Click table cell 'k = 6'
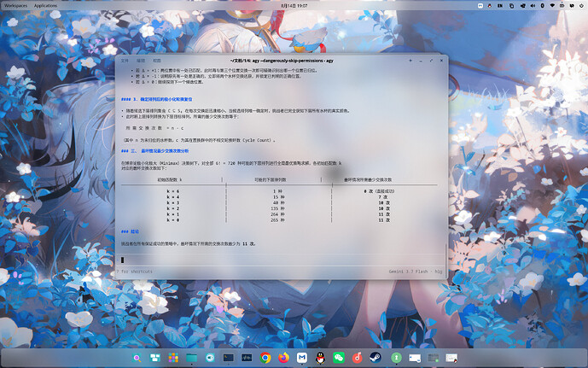This screenshot has height=368, width=588. coord(173,191)
